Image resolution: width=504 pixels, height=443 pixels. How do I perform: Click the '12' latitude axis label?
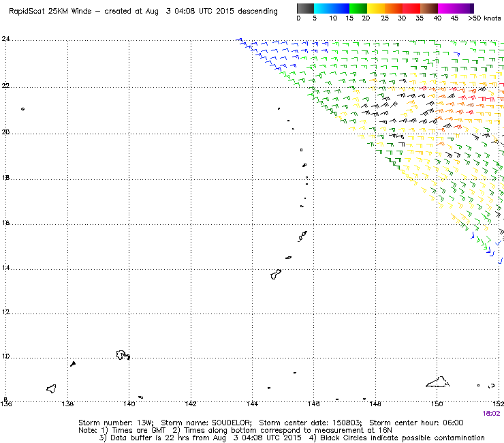tap(5, 311)
